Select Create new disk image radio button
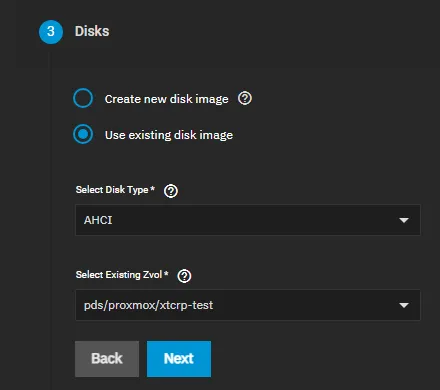440x390 pixels. pos(83,98)
